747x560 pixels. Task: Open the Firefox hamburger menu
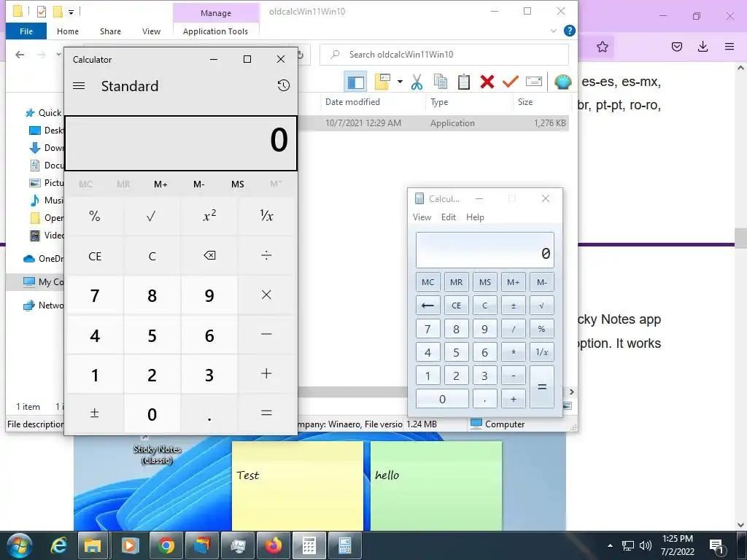click(729, 47)
